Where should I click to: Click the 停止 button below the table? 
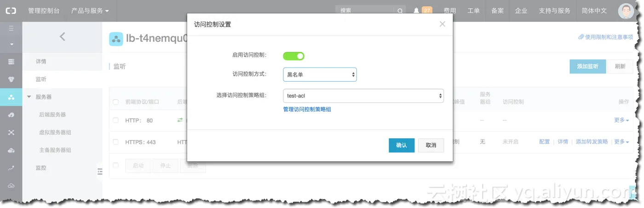(x=166, y=166)
